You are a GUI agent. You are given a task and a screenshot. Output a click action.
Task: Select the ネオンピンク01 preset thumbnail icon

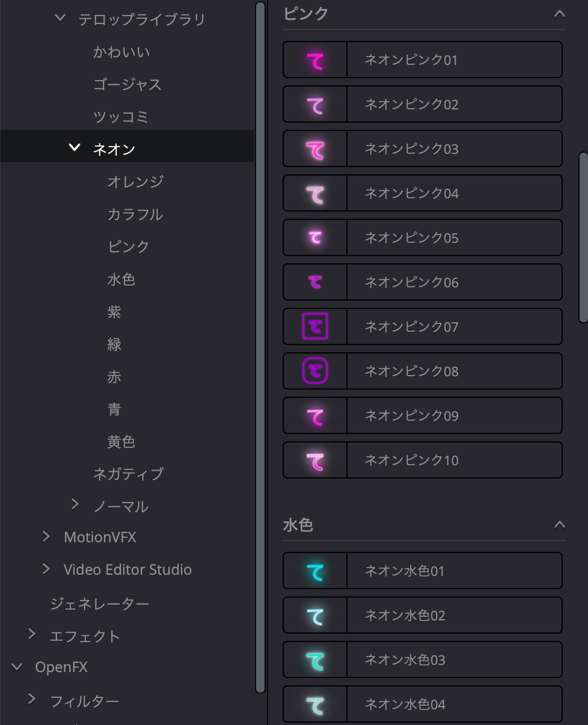coord(315,60)
